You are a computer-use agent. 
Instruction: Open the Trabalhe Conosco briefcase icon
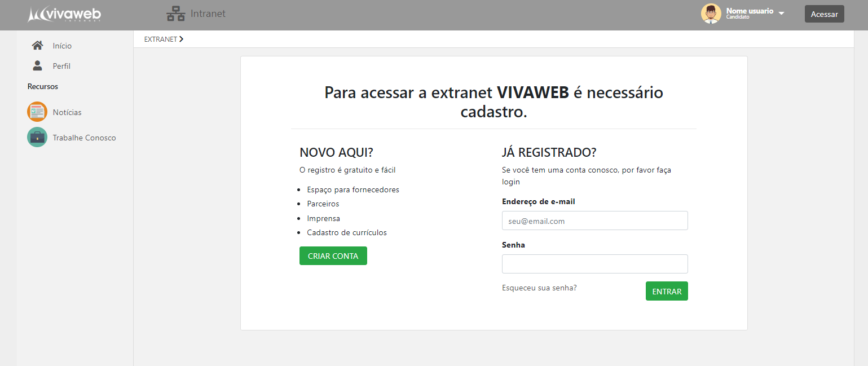point(37,137)
